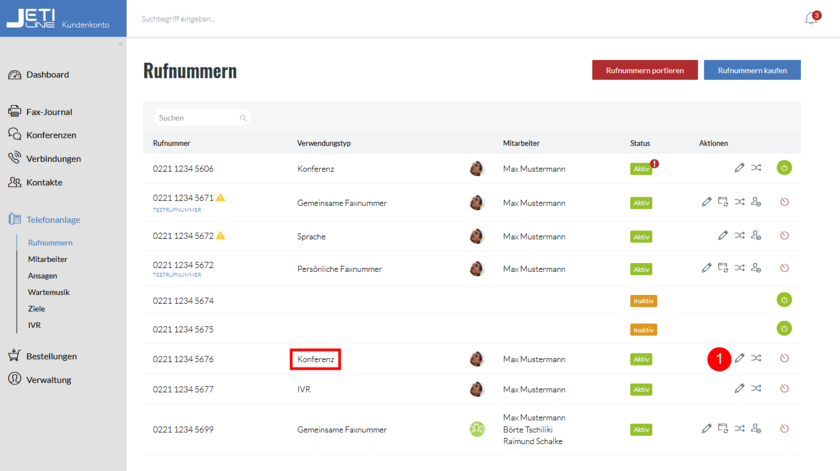Click Rufnummern portieren button
The width and height of the screenshot is (840, 471).
point(645,70)
